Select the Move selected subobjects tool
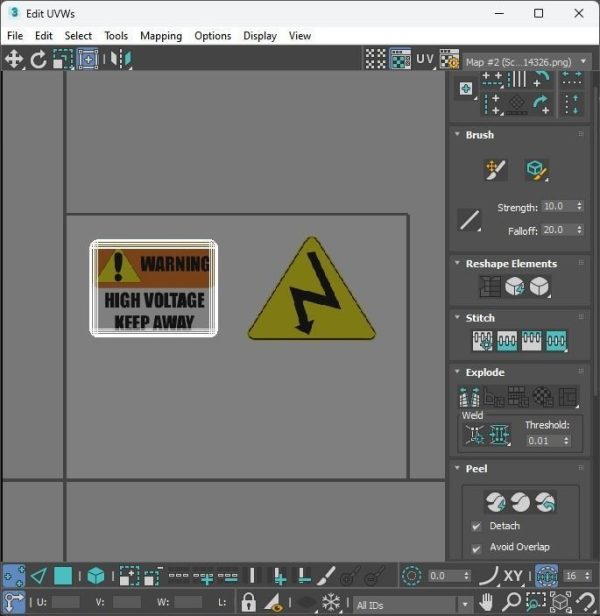This screenshot has width=600, height=616. [x=14, y=59]
